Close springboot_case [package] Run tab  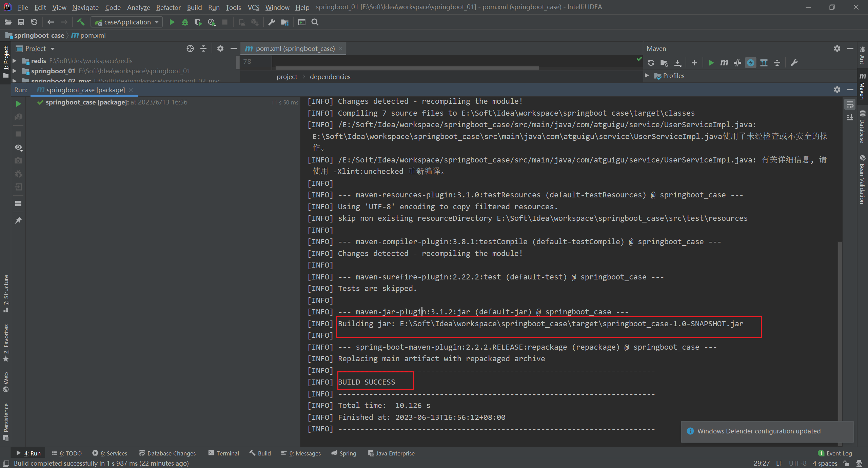click(131, 90)
